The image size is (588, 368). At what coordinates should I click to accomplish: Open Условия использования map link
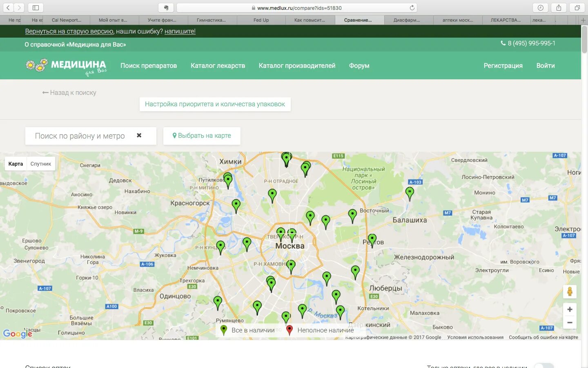pyautogui.click(x=475, y=337)
